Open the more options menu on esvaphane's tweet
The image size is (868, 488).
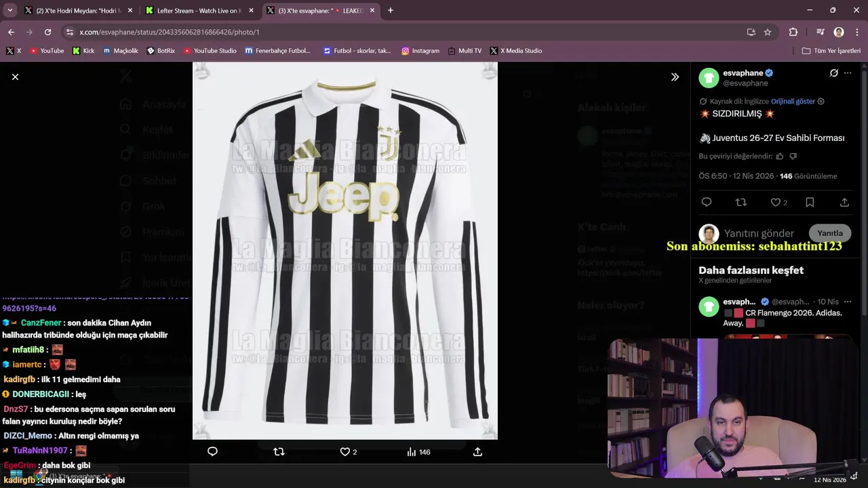pyautogui.click(x=848, y=73)
